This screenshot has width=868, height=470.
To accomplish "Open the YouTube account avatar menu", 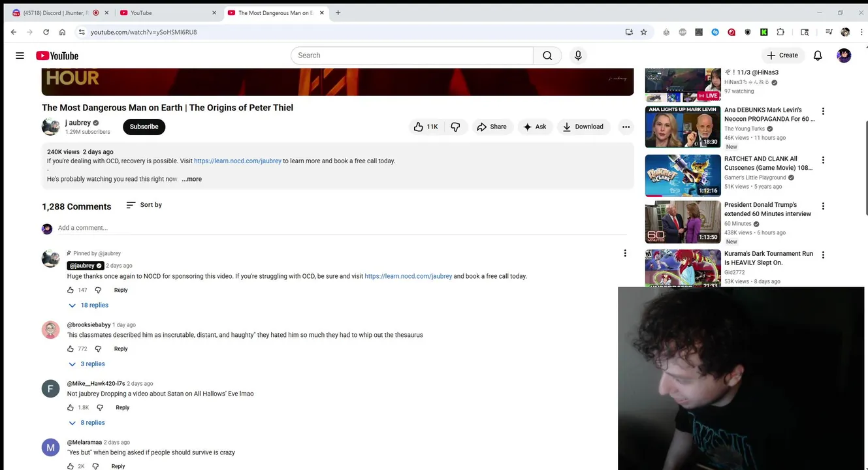I will click(844, 55).
